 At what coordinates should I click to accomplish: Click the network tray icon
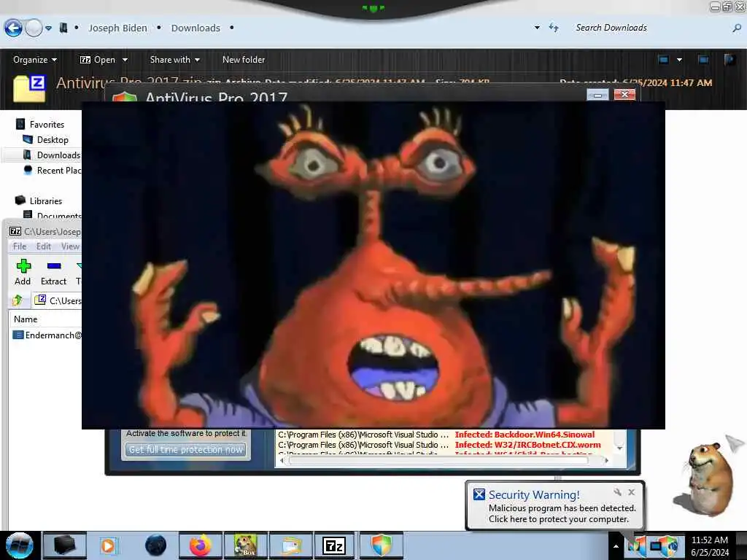pos(657,546)
